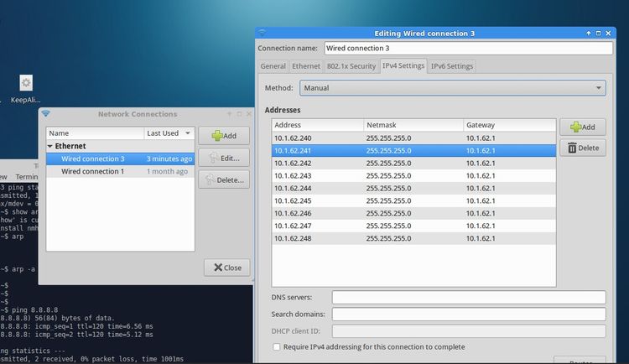This screenshot has width=629, height=364.
Task: Add a new IPv4 address row
Action: click(583, 127)
